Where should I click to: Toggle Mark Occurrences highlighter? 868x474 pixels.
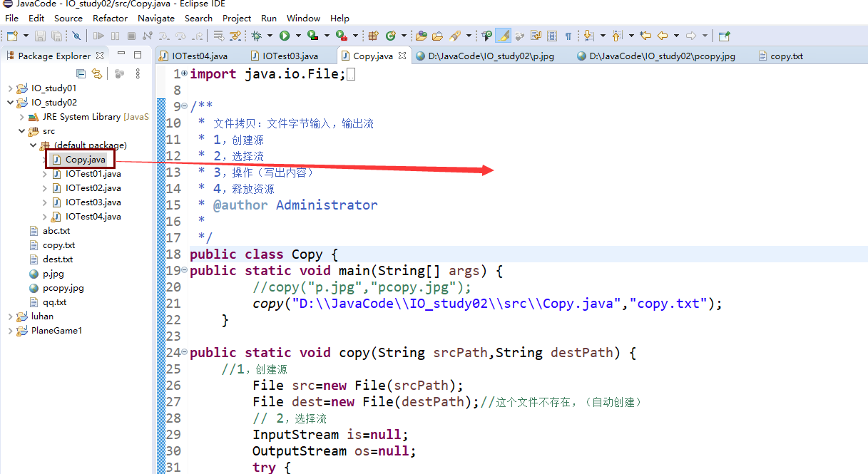click(504, 36)
